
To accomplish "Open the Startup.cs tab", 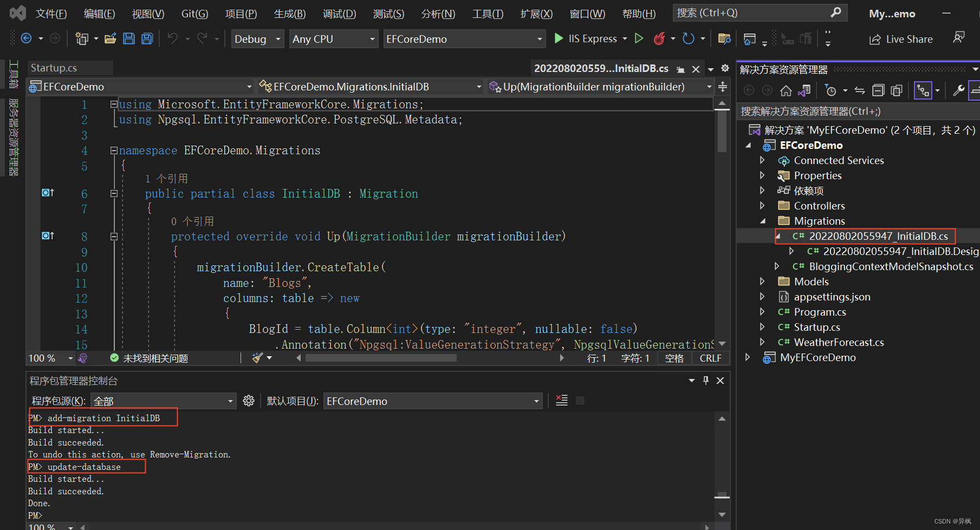I will click(54, 68).
